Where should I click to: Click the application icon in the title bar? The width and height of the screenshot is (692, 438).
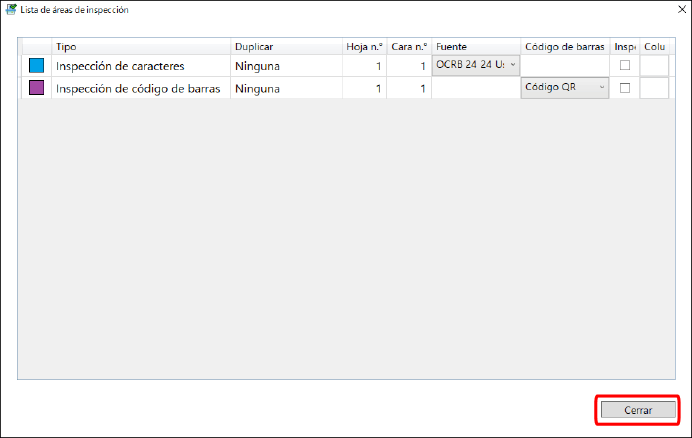(x=11, y=10)
